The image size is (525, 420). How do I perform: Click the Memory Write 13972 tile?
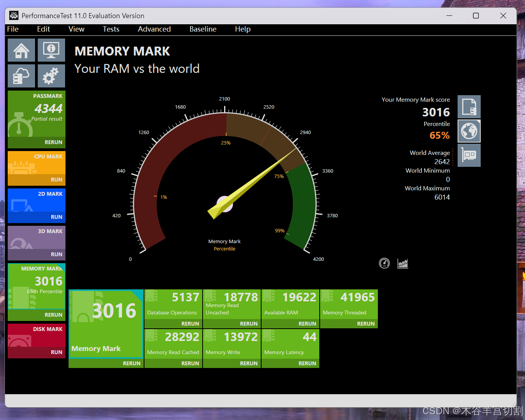tap(232, 344)
